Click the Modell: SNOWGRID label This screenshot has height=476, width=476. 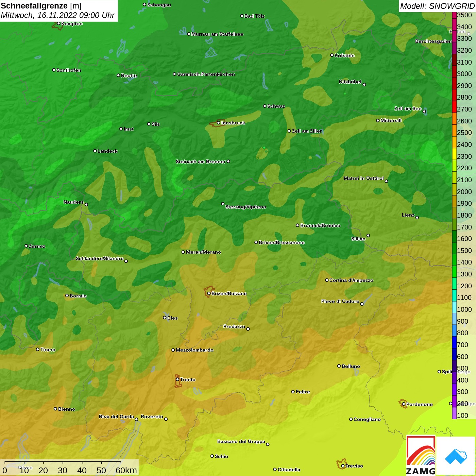437,6
